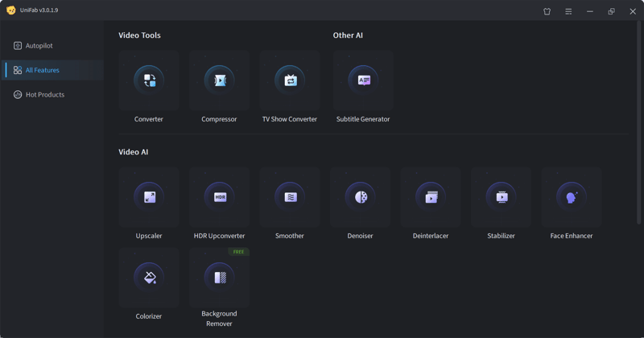
Task: Choose the HDR Upconverter icon
Action: tap(220, 197)
